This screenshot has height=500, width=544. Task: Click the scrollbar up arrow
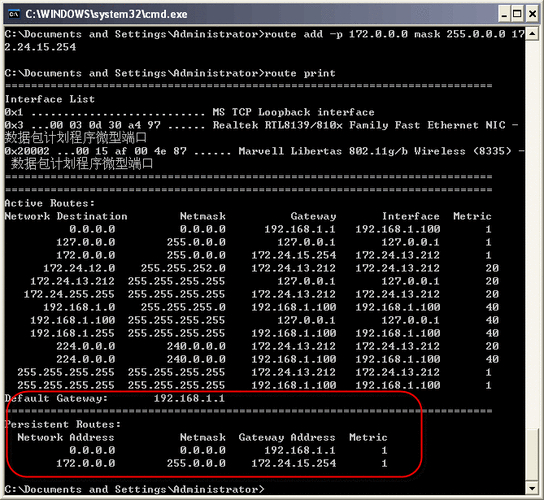[532, 34]
